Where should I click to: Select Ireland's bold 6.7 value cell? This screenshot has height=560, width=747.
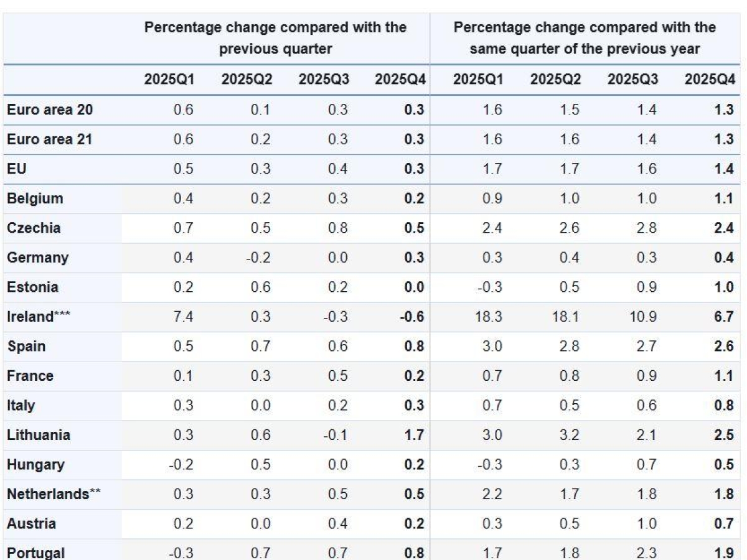click(723, 317)
